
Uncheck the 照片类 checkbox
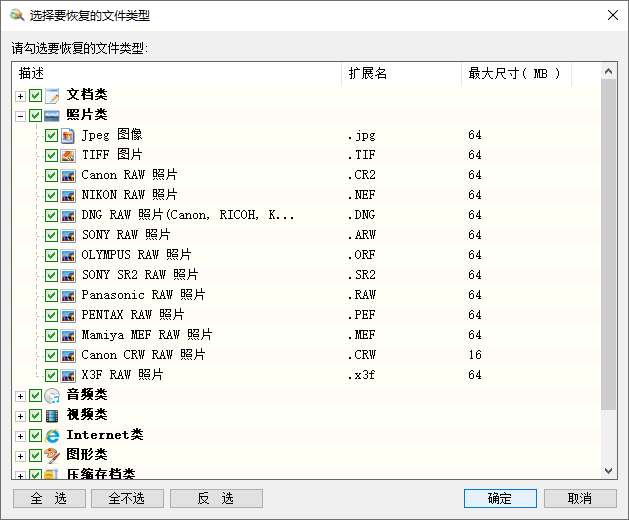pos(35,116)
